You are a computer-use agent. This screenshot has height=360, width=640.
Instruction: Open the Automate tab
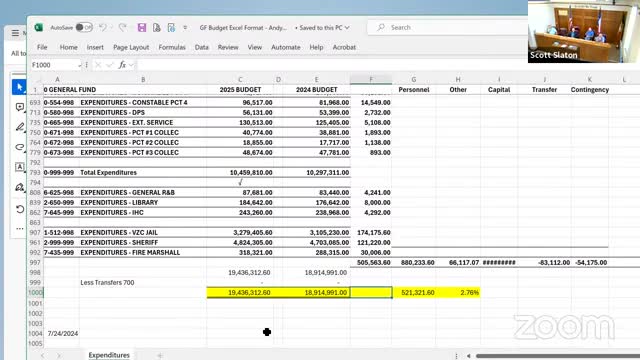[x=286, y=47]
